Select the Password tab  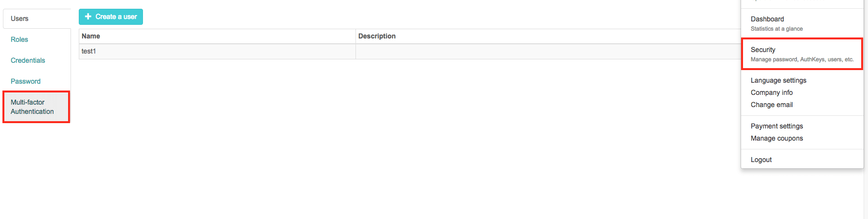coord(26,81)
